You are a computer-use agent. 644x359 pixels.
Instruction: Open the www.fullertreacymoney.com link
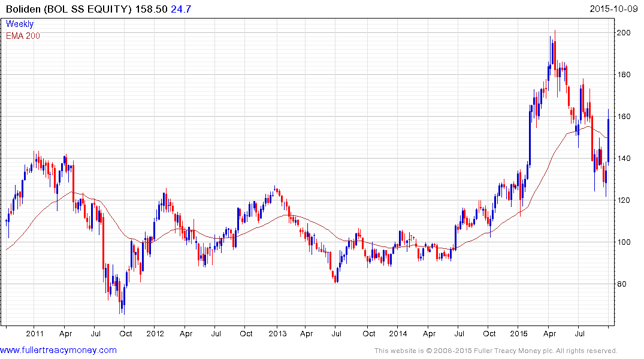[x=58, y=350]
